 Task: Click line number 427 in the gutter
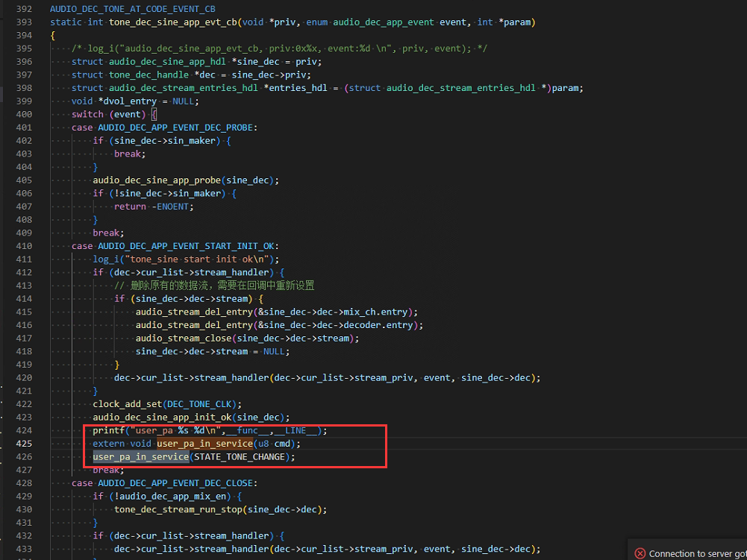tap(24, 470)
